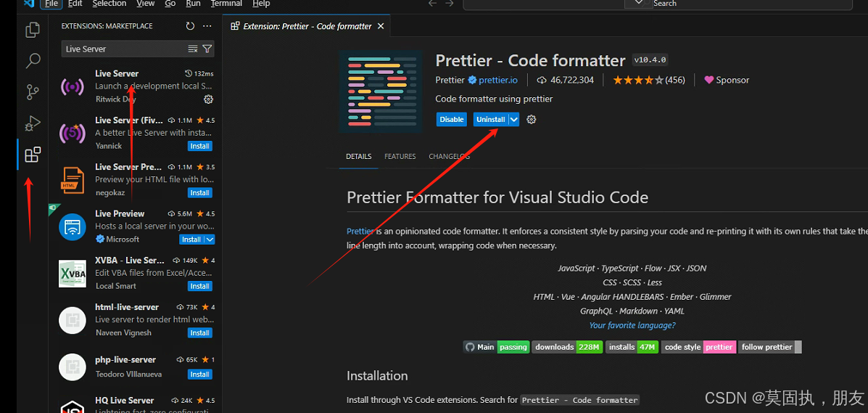Install php-live-server extension
The width and height of the screenshot is (868, 413).
[x=199, y=375]
